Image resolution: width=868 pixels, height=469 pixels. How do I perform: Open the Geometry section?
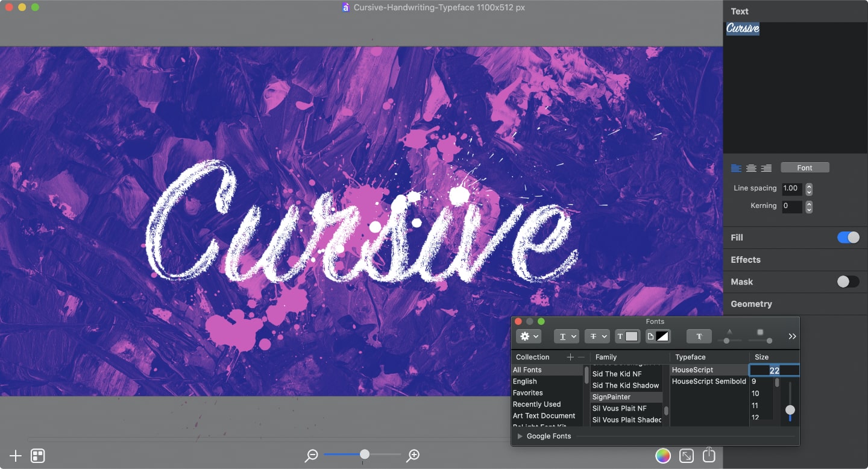751,304
